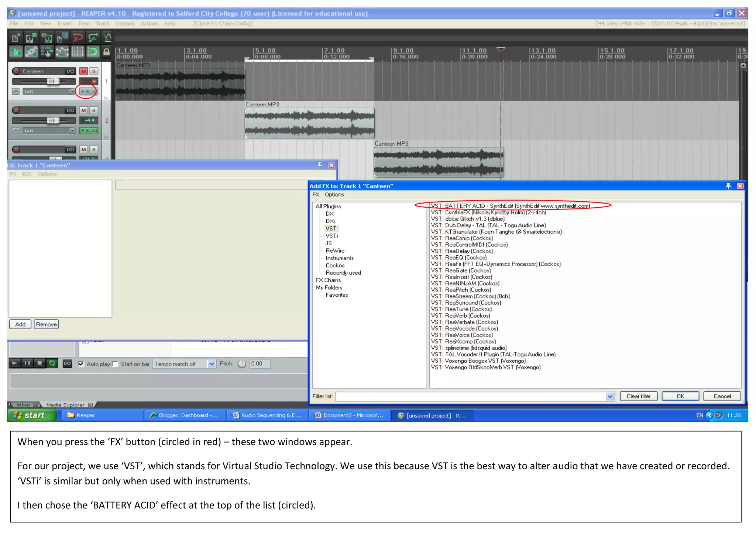Image resolution: width=756 pixels, height=535 pixels.
Task: Click the Pitch value field 0.00
Action: point(260,364)
